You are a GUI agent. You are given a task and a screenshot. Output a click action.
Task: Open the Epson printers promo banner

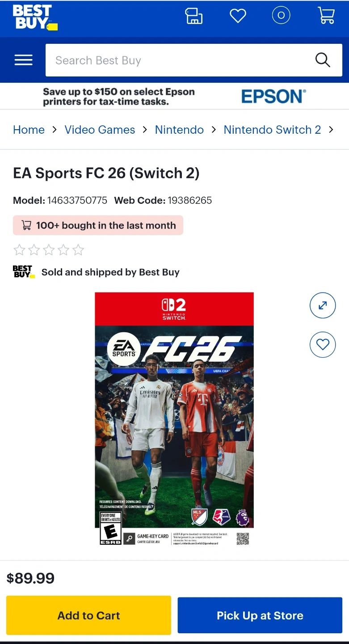pos(174,96)
